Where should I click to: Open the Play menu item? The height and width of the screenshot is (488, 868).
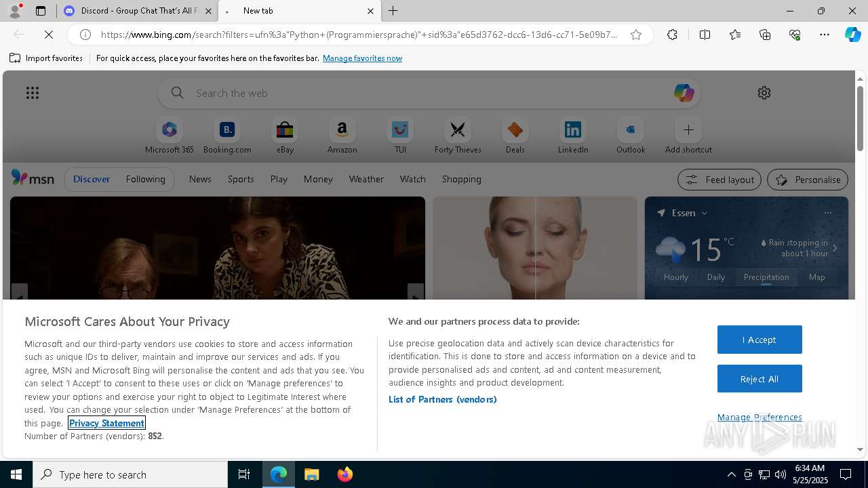[x=279, y=179]
